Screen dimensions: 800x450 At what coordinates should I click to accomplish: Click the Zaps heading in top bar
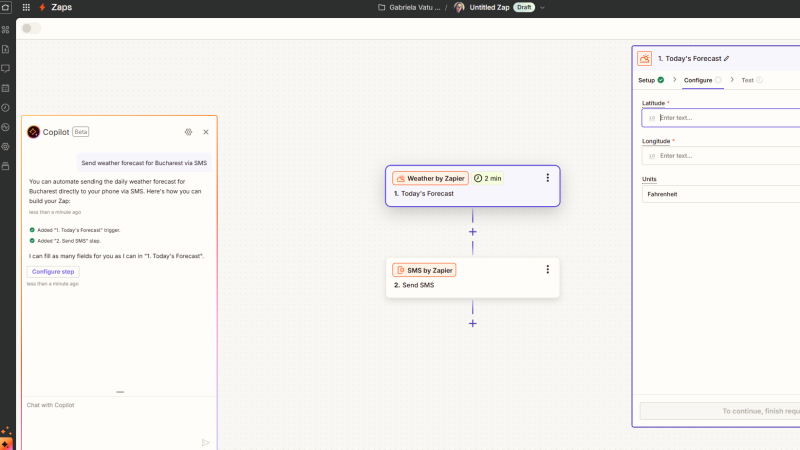pyautogui.click(x=62, y=7)
